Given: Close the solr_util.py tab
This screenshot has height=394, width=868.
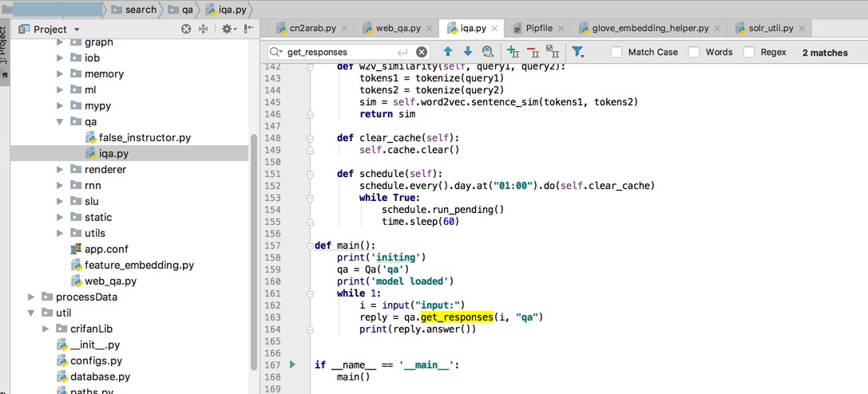Looking at the screenshot, I should pyautogui.click(x=802, y=28).
